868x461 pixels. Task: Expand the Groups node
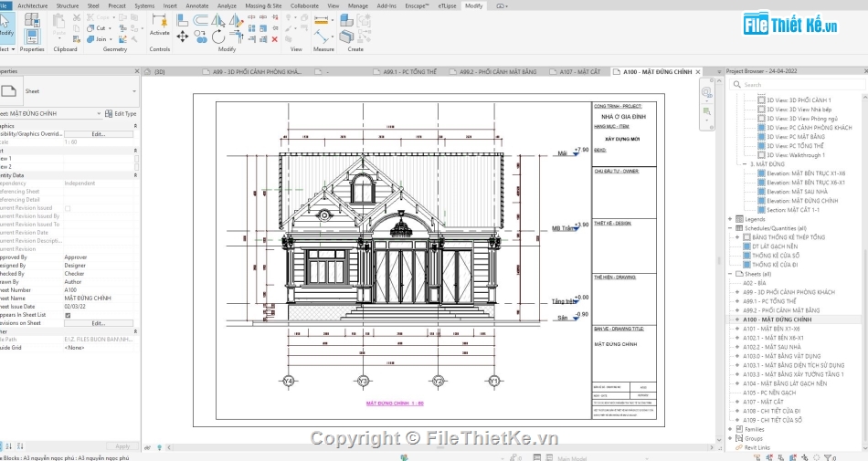(x=730, y=439)
